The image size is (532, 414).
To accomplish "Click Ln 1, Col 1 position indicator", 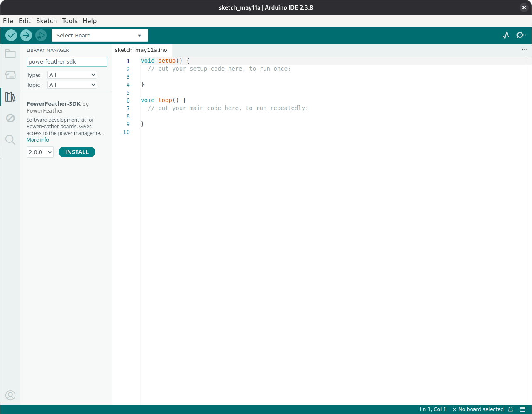I will 433,409.
